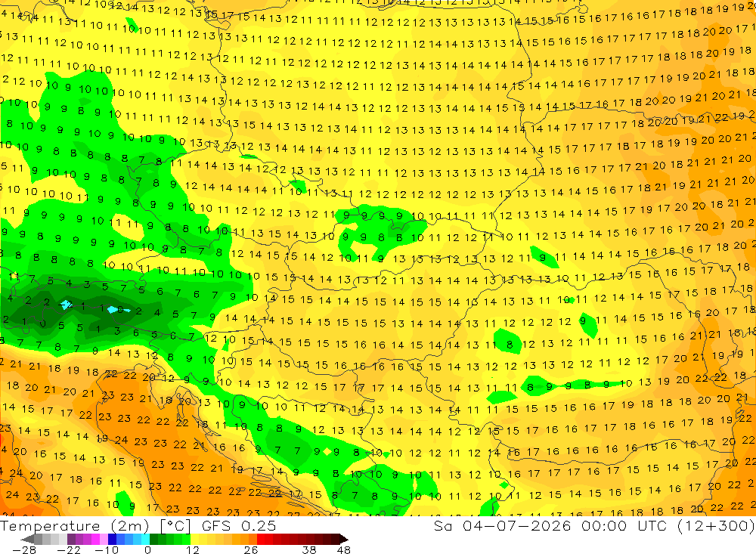Select the light gray swatch in the legend
This screenshot has height=554, width=756.
click(63, 539)
